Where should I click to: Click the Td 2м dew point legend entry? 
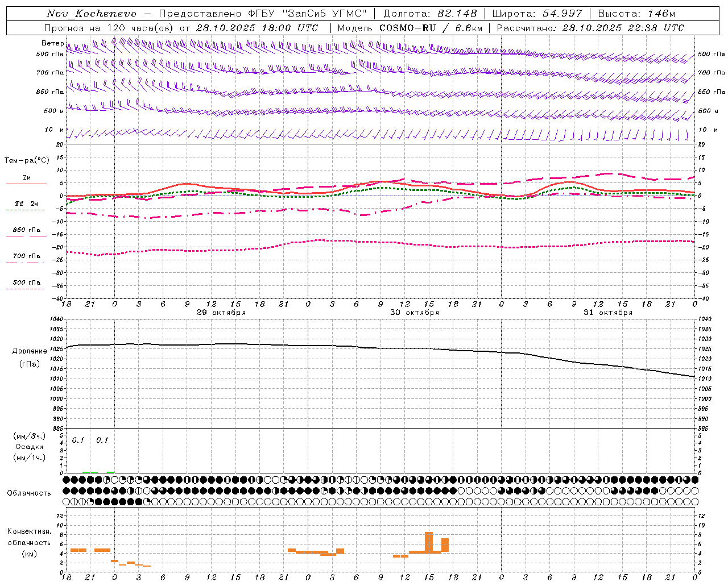click(x=26, y=203)
